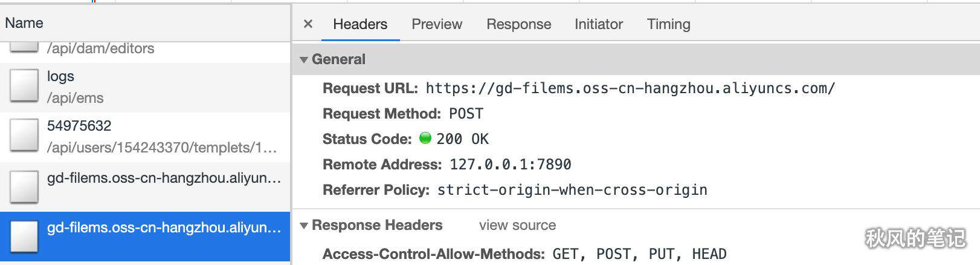
Task: Click the General section header bar
Action: click(636, 59)
